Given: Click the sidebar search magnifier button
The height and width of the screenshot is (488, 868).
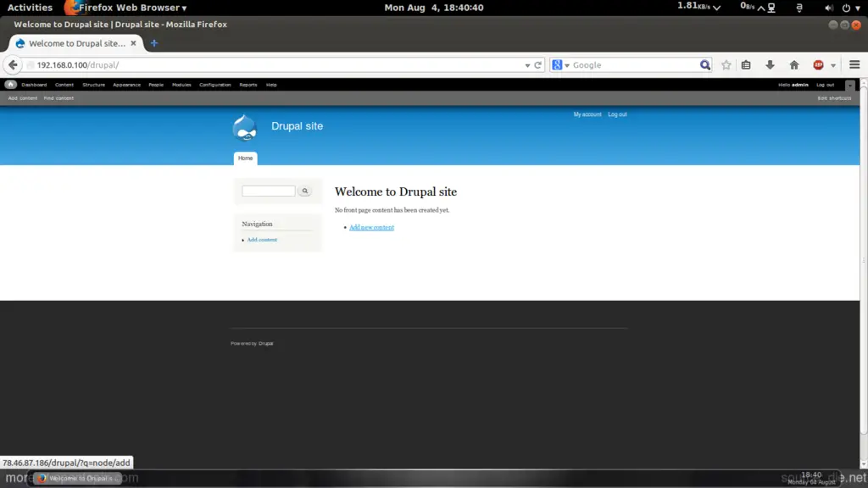Looking at the screenshot, I should click(305, 191).
